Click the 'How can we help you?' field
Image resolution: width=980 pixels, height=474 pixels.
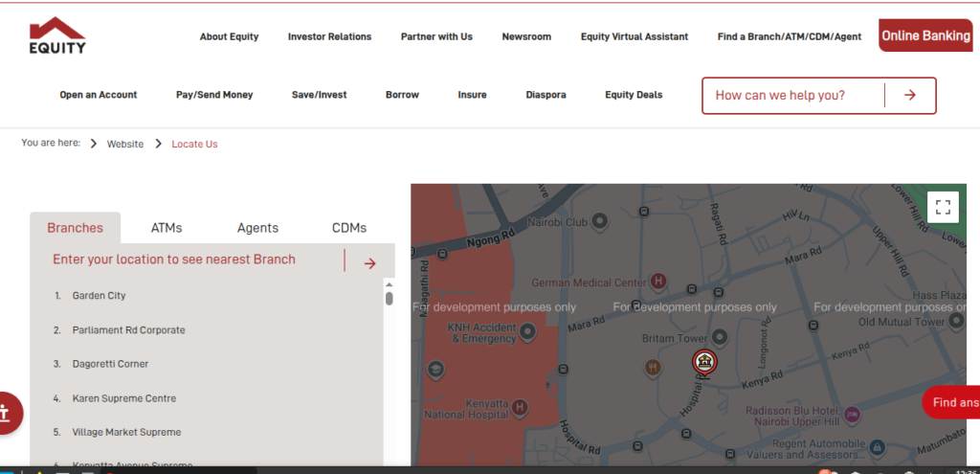point(793,96)
